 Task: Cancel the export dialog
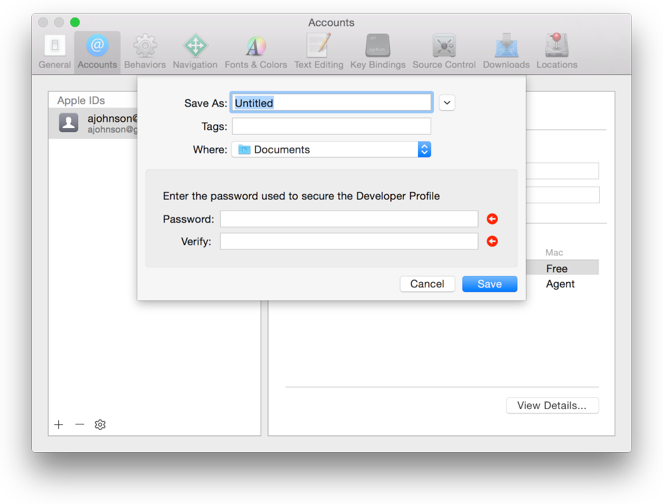click(x=427, y=284)
